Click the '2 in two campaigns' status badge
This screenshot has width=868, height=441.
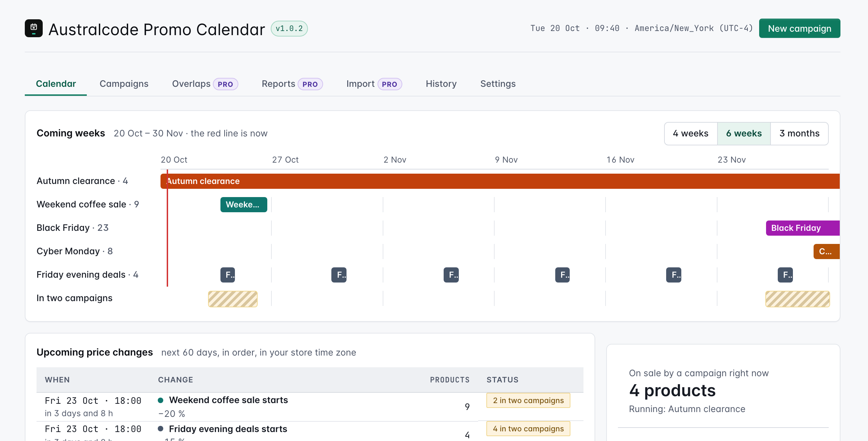528,400
